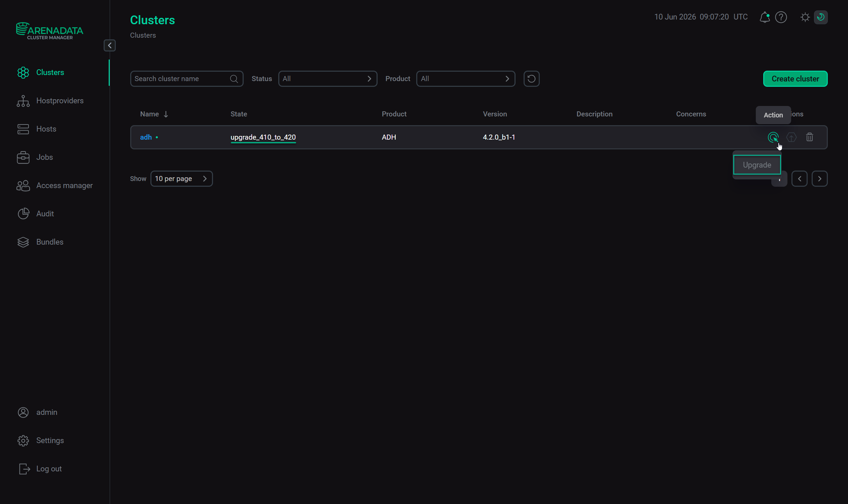Click the Audit pie chart icon
848x504 pixels.
point(23,214)
